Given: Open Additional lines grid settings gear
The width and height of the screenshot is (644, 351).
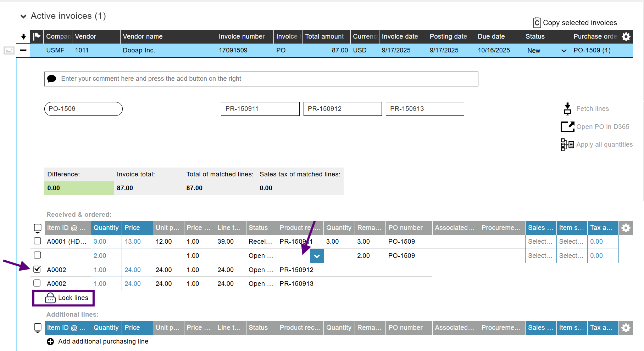Looking at the screenshot, I should [626, 328].
